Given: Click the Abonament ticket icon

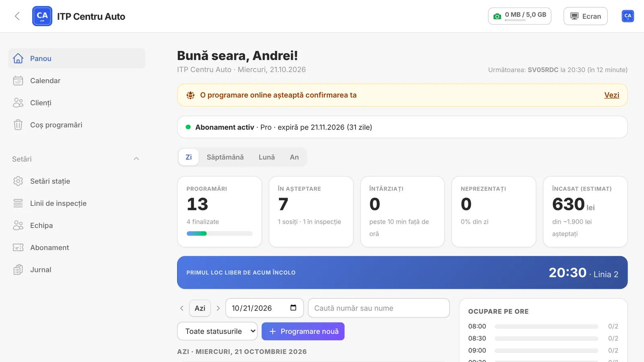Looking at the screenshot, I should click(18, 247).
